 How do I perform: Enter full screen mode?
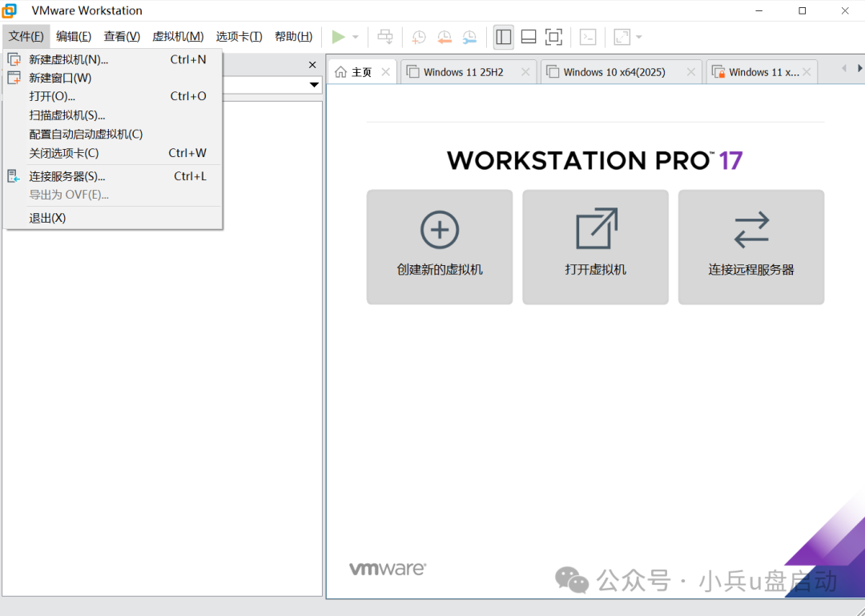tap(552, 36)
